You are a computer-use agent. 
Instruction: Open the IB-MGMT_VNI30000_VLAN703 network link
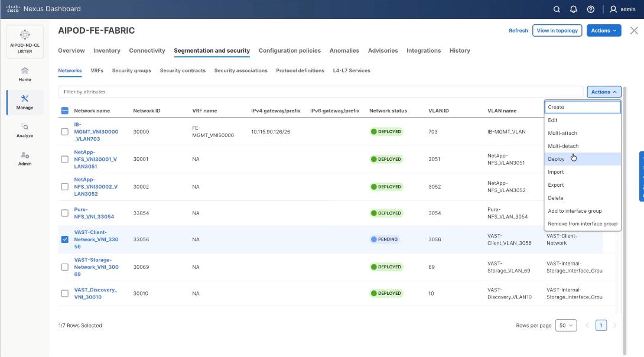pos(96,132)
